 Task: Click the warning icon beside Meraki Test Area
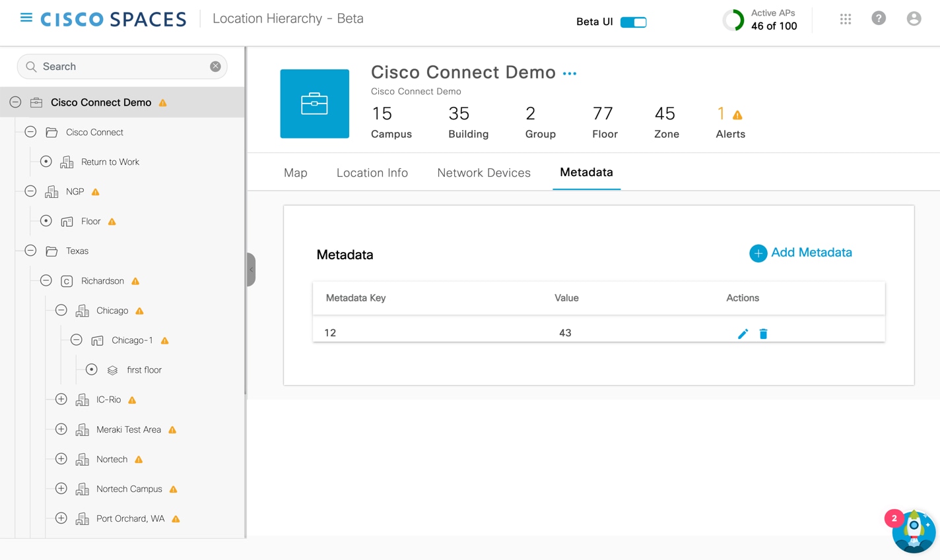tap(172, 430)
